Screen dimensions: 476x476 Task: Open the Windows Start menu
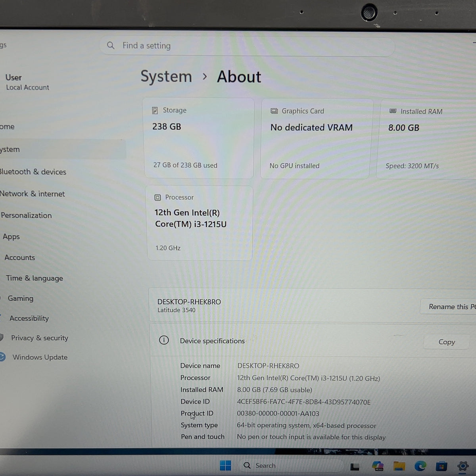click(225, 465)
